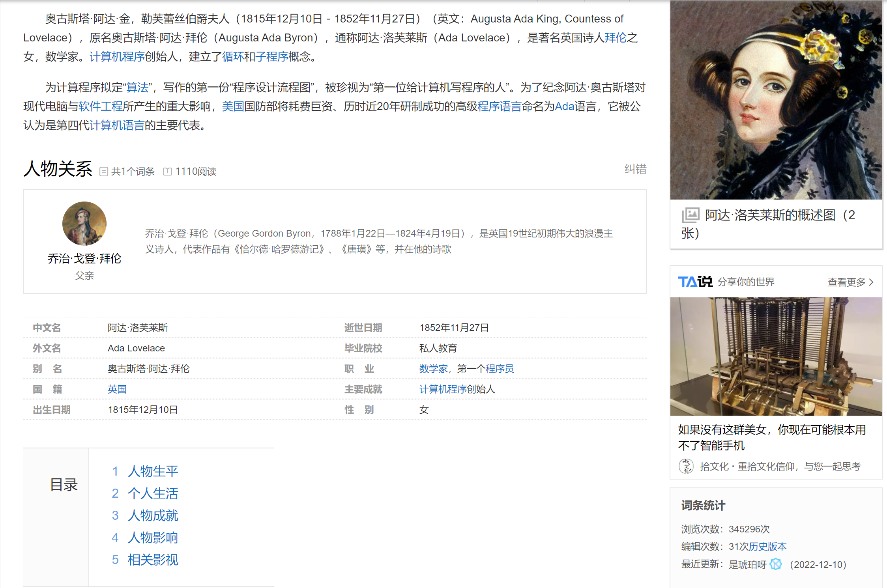
Task: Click the 词条统计 heading
Action: click(x=703, y=506)
